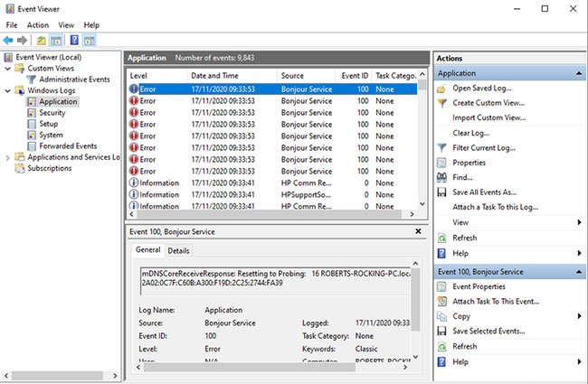This screenshot has height=384, width=588.
Task: Click the Filter Current Log funnel icon
Action: (441, 148)
